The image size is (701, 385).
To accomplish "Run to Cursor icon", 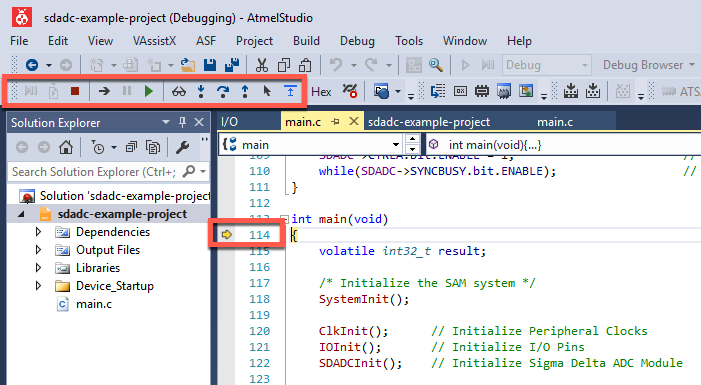I will (267, 91).
